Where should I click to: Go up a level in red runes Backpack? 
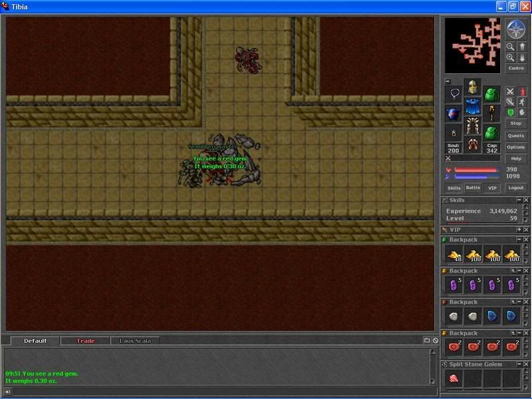513,333
